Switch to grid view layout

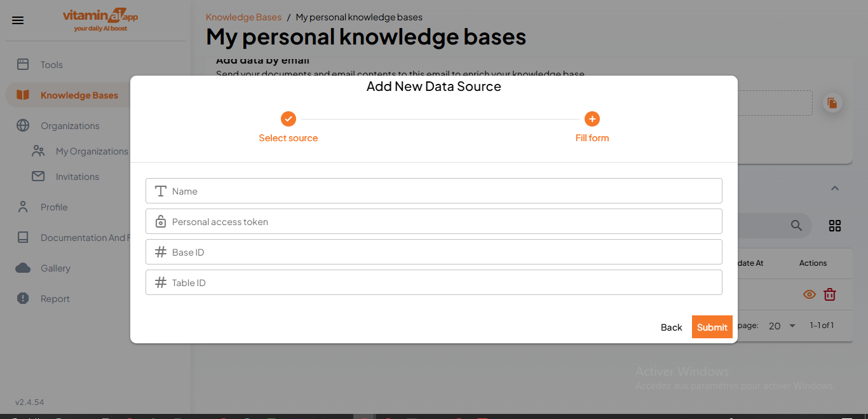click(834, 225)
